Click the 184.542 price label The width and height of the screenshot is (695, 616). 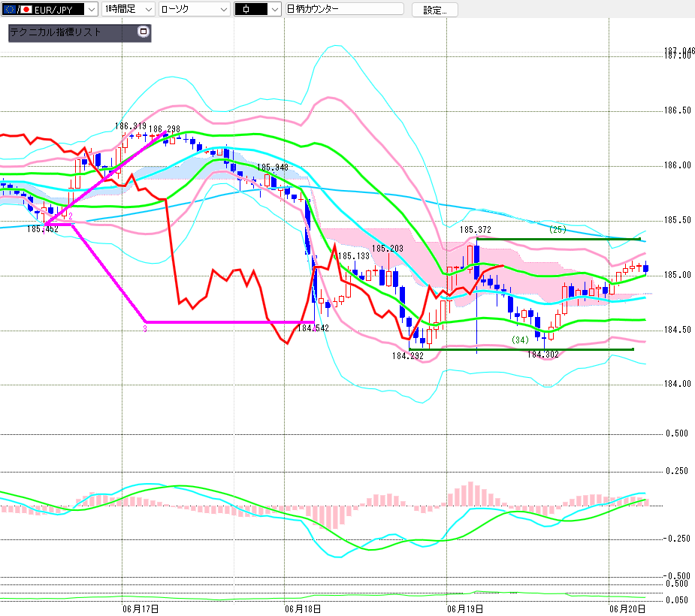313,328
